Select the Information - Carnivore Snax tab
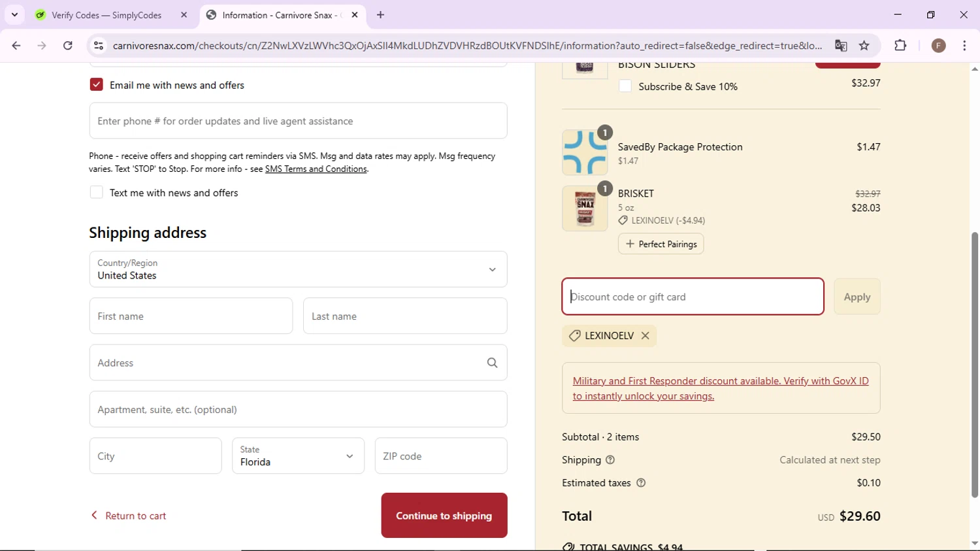 (x=282, y=15)
